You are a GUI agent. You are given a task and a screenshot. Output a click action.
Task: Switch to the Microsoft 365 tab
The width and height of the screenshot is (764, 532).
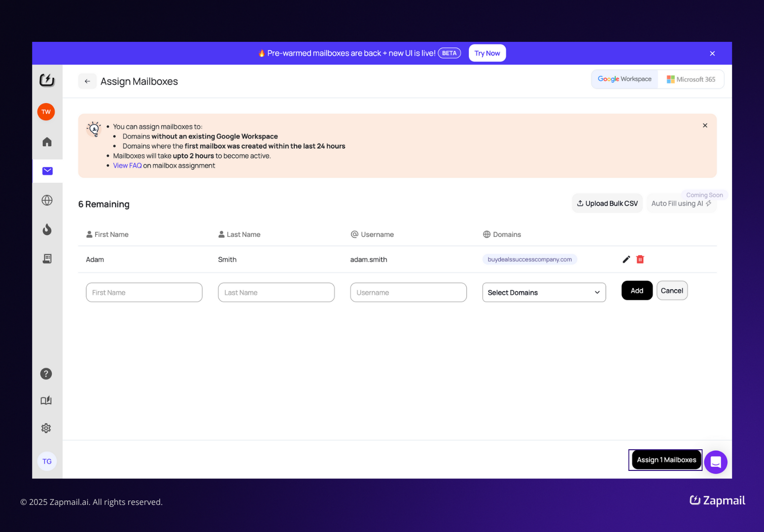691,79
